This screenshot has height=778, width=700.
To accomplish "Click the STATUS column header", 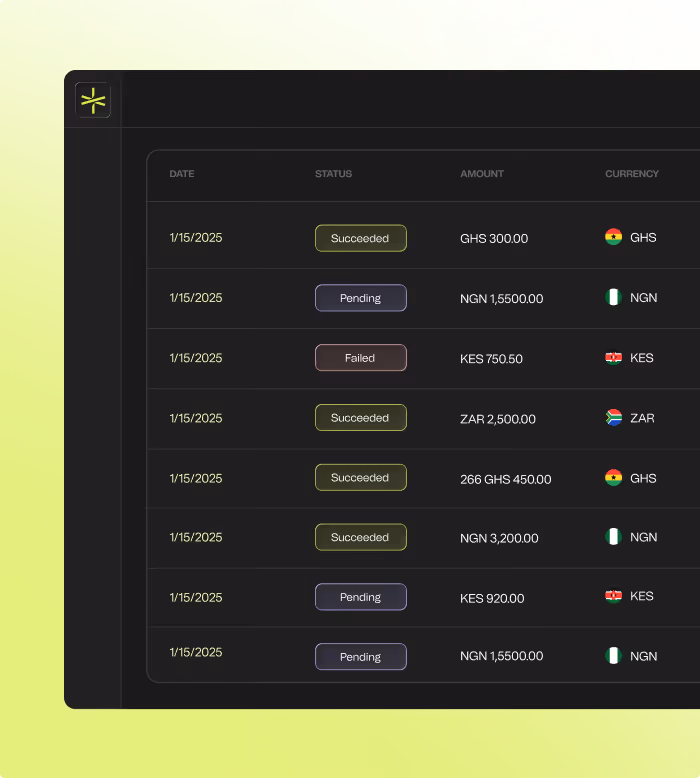I will 333,174.
